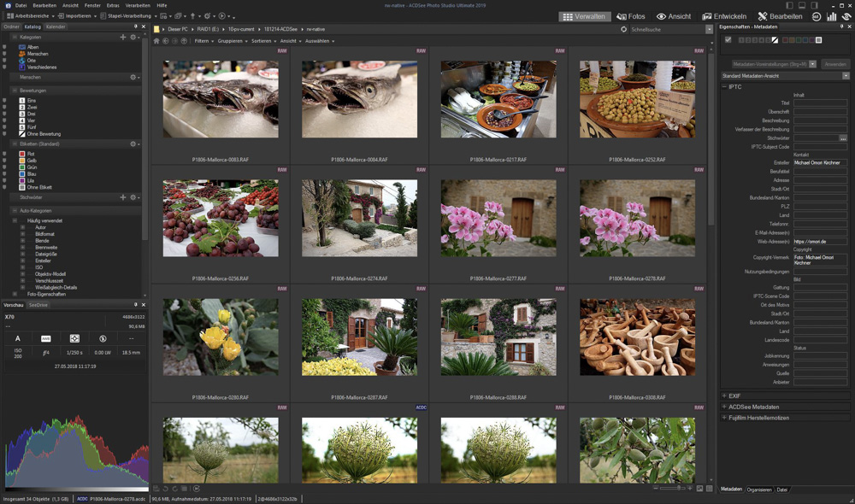
Task: Toggle the right pane layout icon in title bar
Action: tap(814, 5)
